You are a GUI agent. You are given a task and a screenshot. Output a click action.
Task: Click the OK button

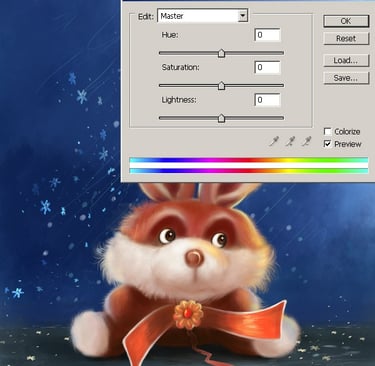click(x=346, y=21)
